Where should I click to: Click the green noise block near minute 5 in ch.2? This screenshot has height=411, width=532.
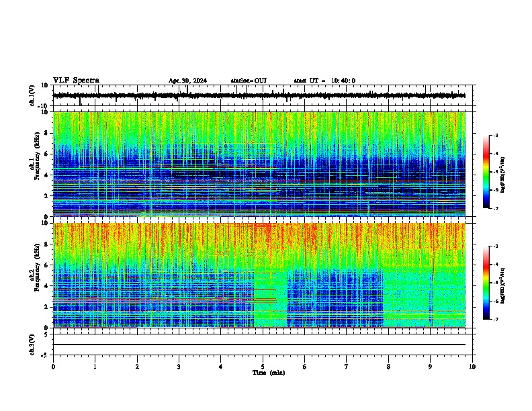tap(271, 298)
